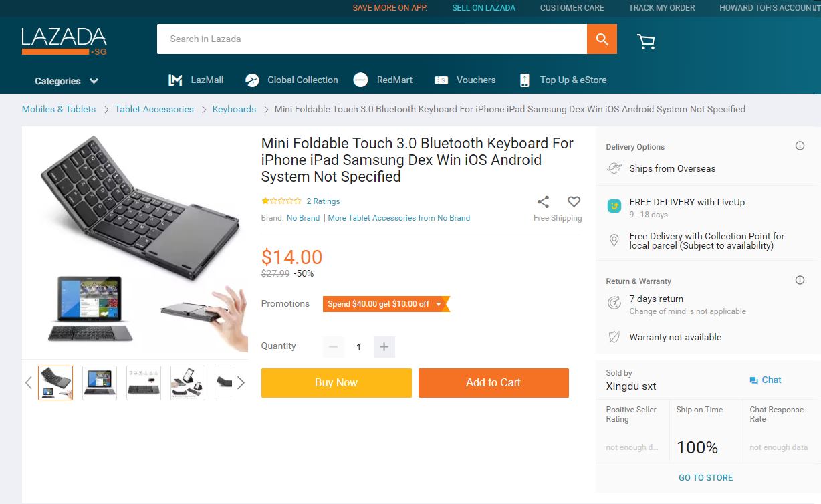This screenshot has width=821, height=504.
Task: Decrease quantity with minus button
Action: click(x=333, y=346)
